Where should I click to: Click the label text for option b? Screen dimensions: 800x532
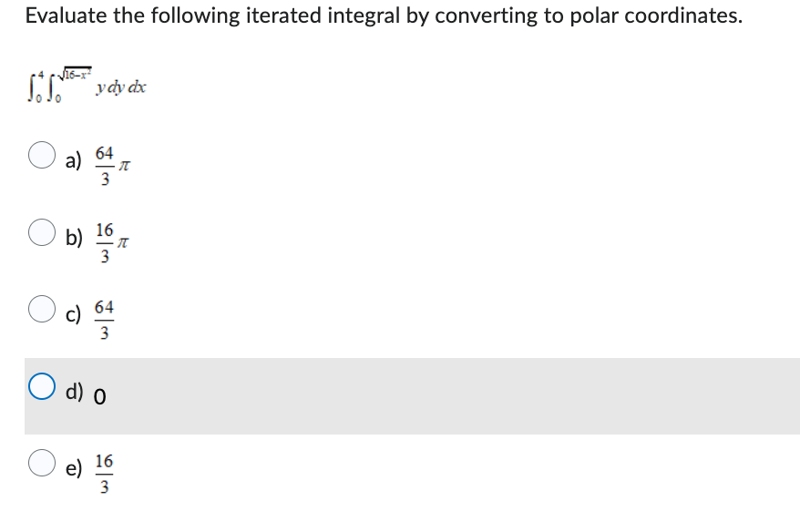(73, 239)
